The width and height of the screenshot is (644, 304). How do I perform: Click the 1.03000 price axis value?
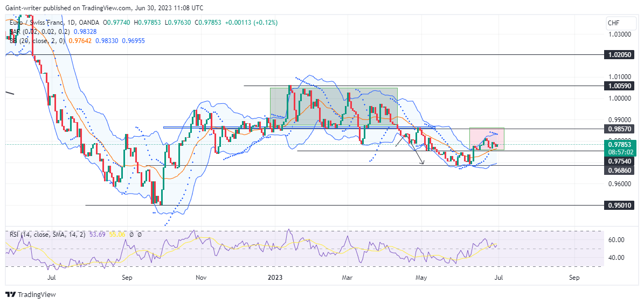[619, 34]
